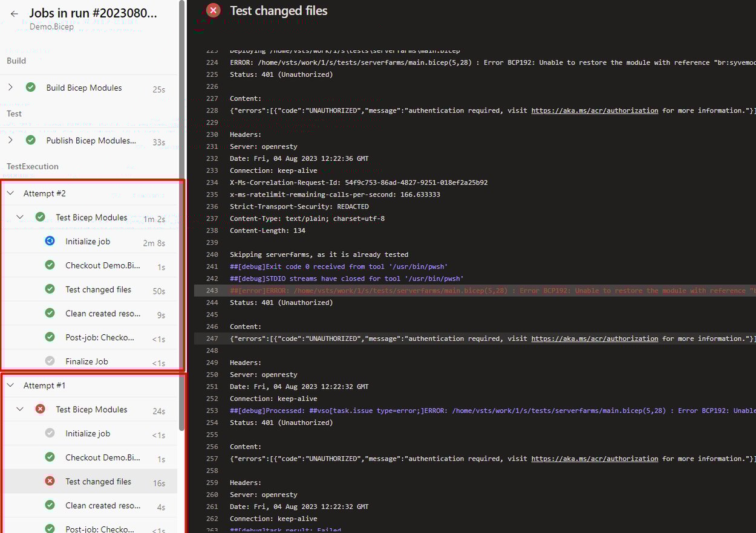Click the error icon on Attempt #1 Test changed files
The width and height of the screenshot is (756, 533).
pos(50,481)
